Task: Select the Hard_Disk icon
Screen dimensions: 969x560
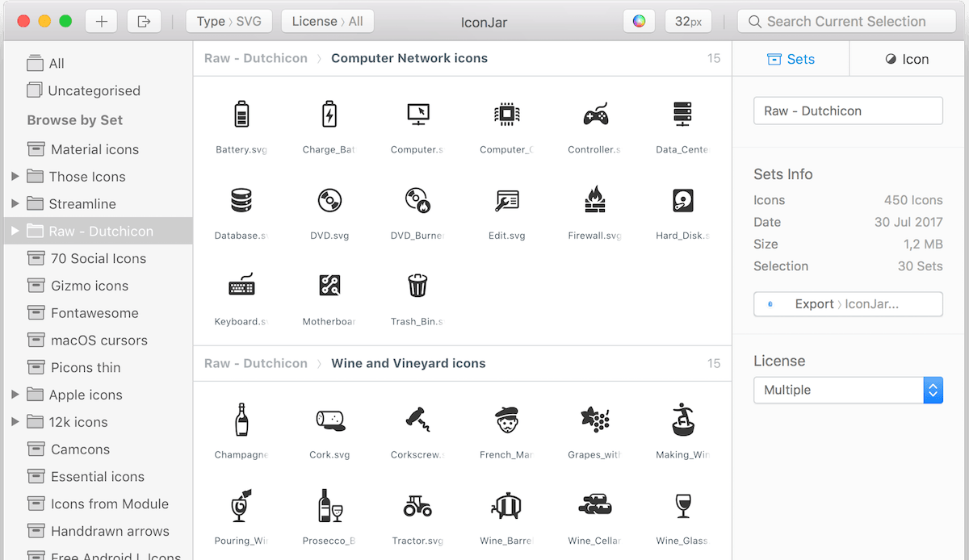Action: click(683, 200)
